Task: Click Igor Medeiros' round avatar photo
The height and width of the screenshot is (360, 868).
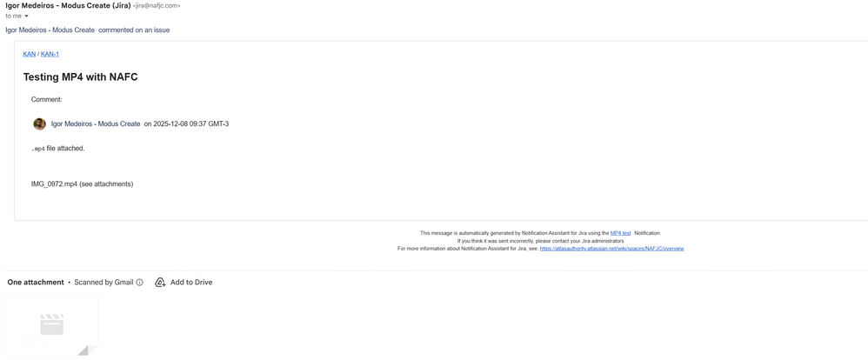Action: point(39,124)
